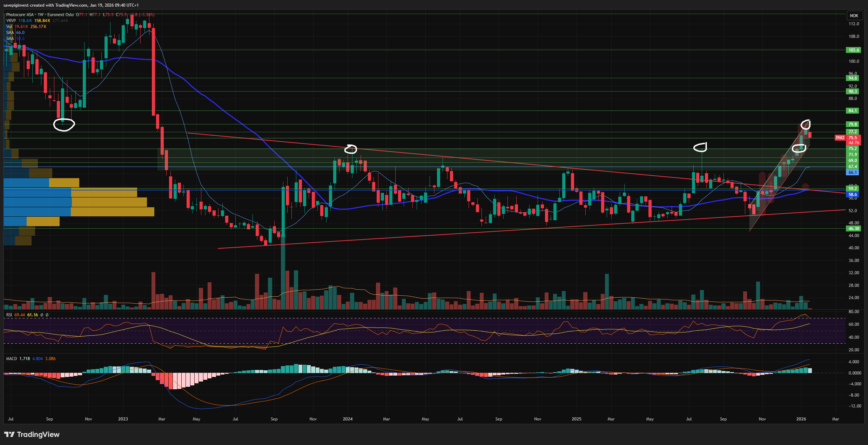Click the red 75.5 current price label

[852, 138]
